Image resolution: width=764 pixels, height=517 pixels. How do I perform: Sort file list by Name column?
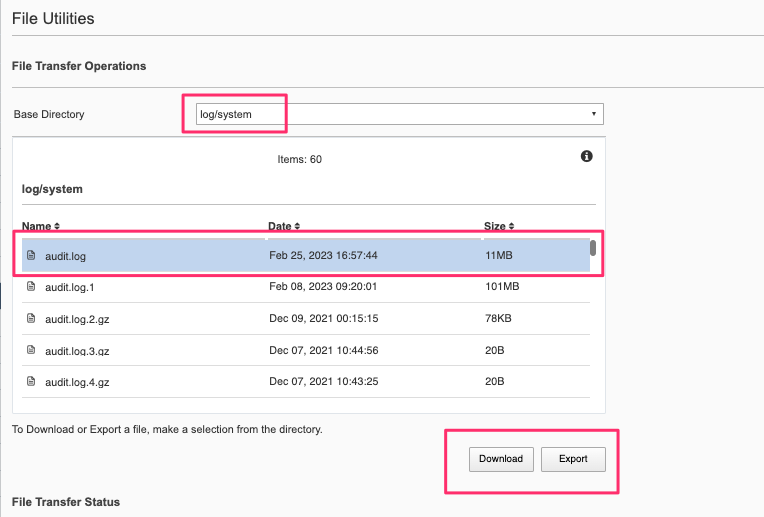pyautogui.click(x=41, y=226)
